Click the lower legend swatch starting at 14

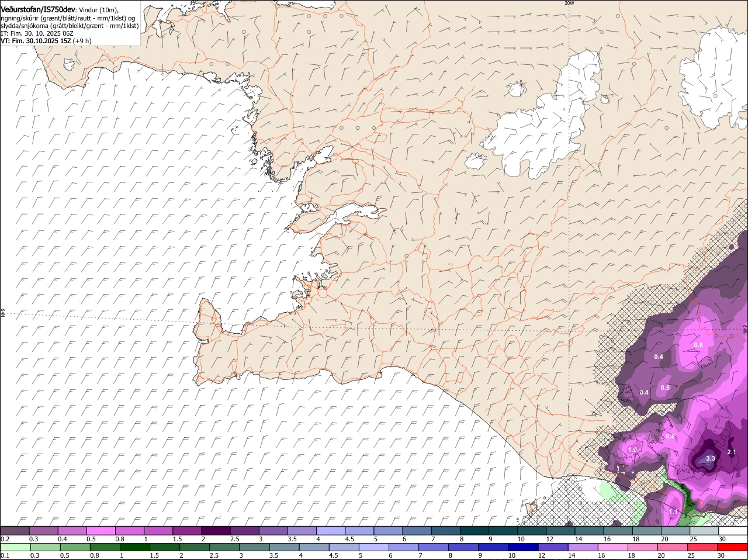pos(584,547)
